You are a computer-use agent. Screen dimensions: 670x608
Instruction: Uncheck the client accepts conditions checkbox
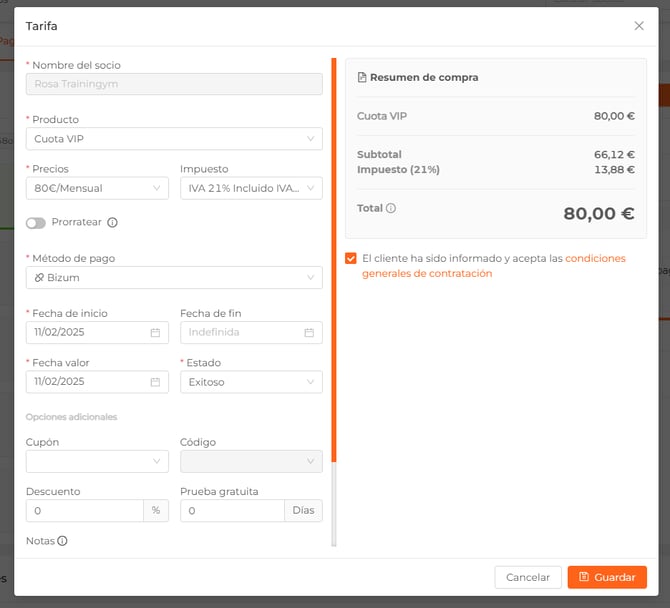(x=351, y=258)
